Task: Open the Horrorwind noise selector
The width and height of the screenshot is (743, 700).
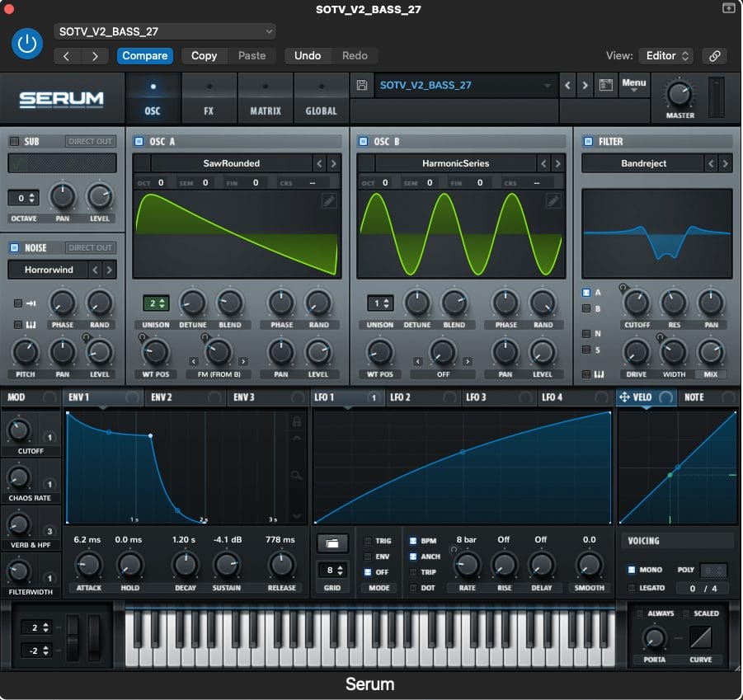Action: pos(49,270)
